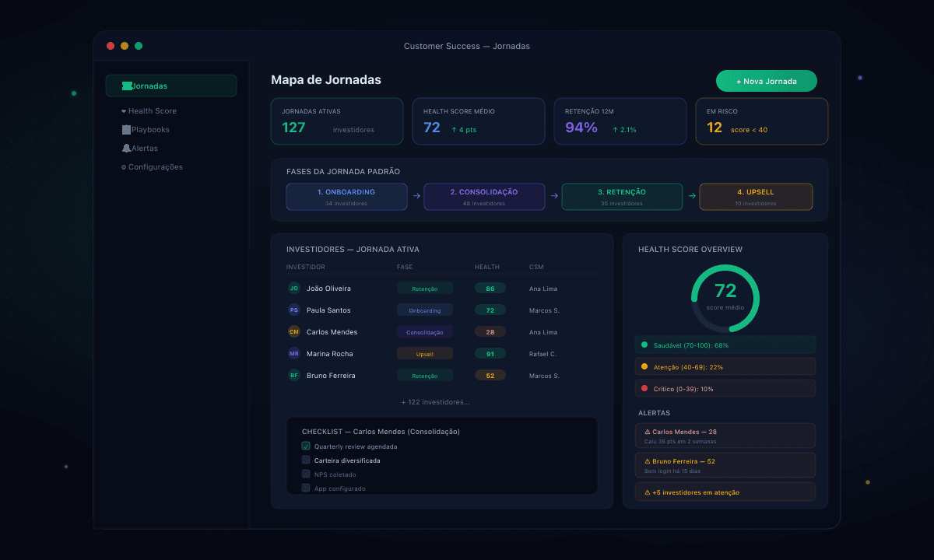Click the circular score gauge showing 72

[x=725, y=297]
